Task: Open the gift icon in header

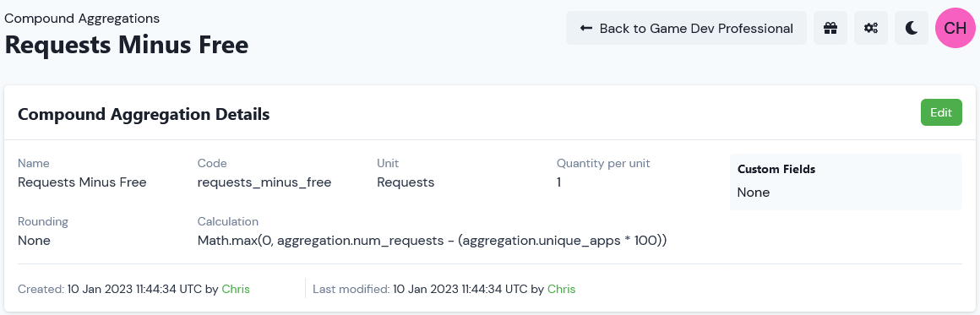Action: 830,28
